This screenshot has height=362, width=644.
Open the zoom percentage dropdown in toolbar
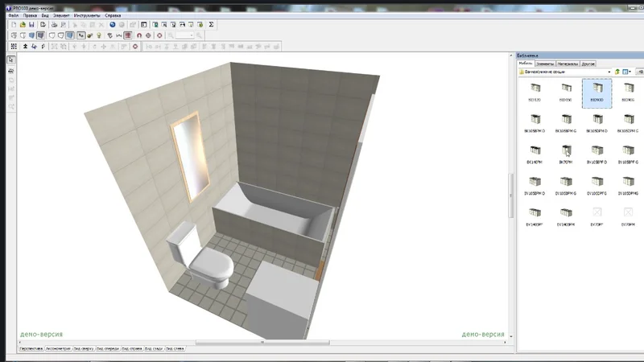pos(192,35)
